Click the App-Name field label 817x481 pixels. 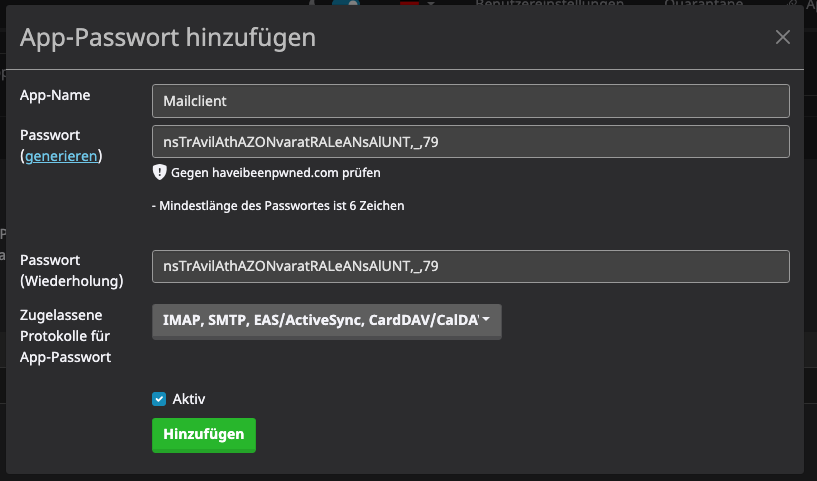(x=55, y=95)
